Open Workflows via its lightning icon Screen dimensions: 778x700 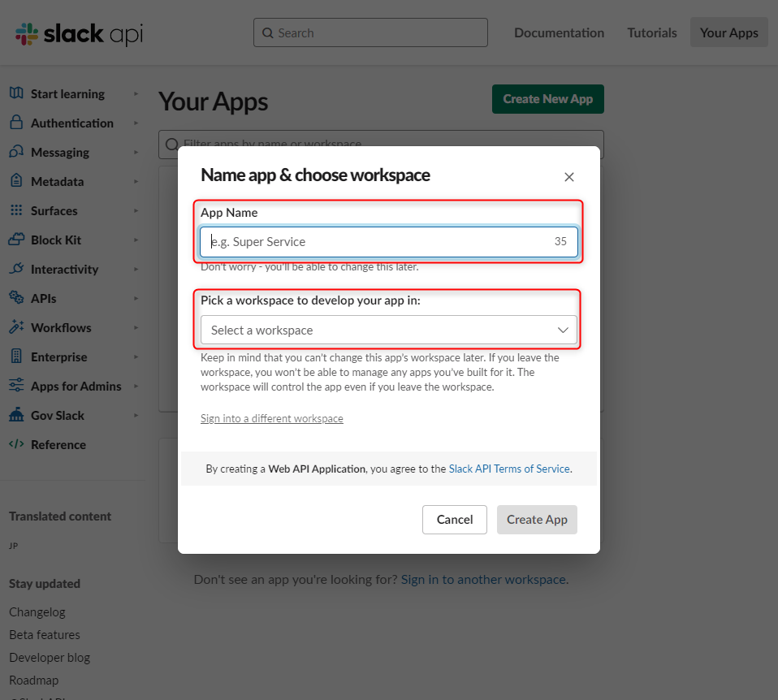[16, 327]
